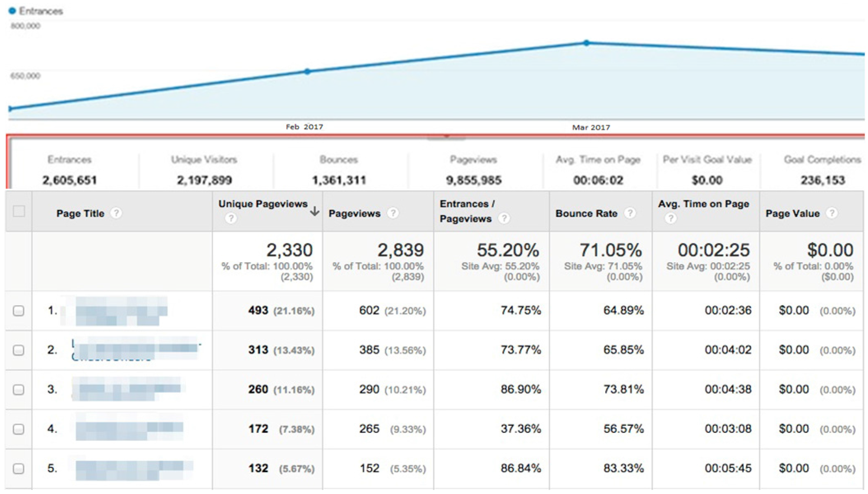Screen dimensions: 868x494
Task: Click help icon next to Page Value
Action: [832, 213]
